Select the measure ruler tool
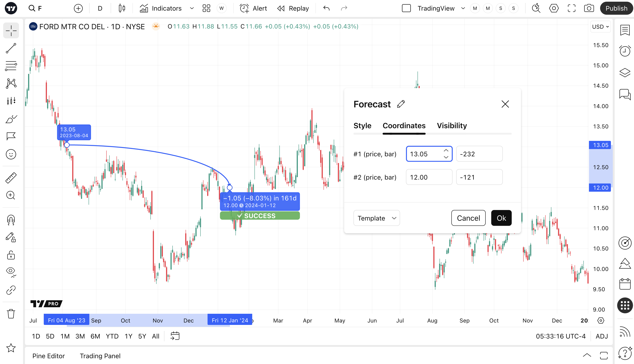 (x=11, y=178)
